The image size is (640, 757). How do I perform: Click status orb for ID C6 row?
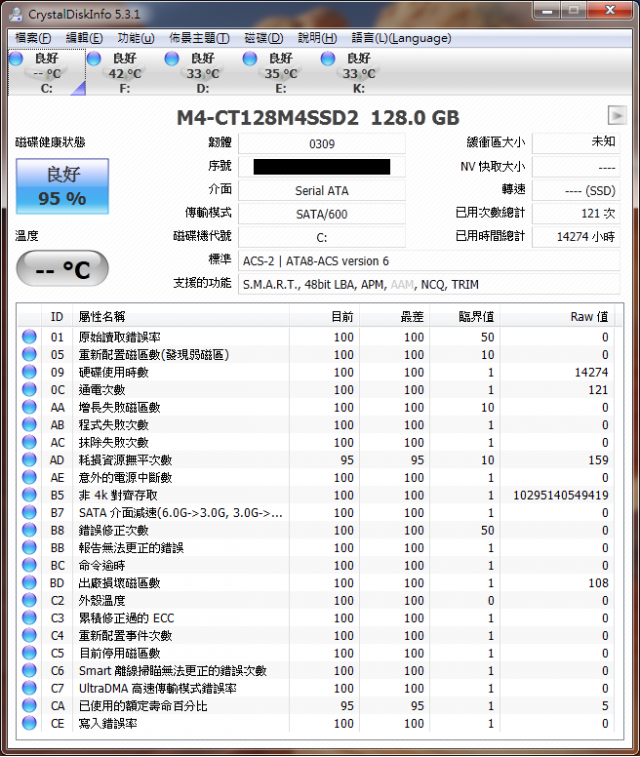(x=29, y=670)
